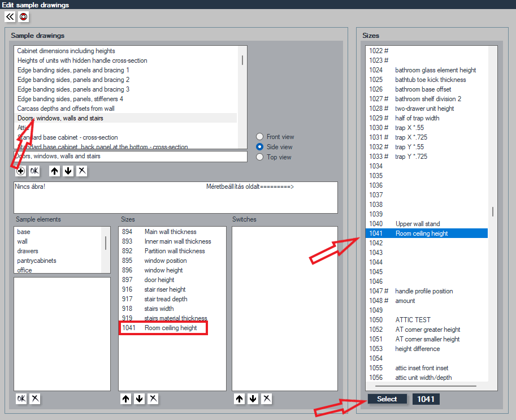Screen dimensions: 516x420
Task: Choose 'Doors, windows, walls and stairs' drawing
Action: coord(126,118)
